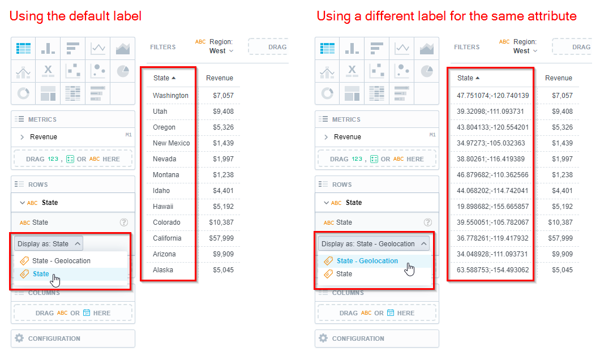Select the bubble chart visualization icon
Image resolution: width=600 pixels, height=364 pixels.
click(97, 70)
